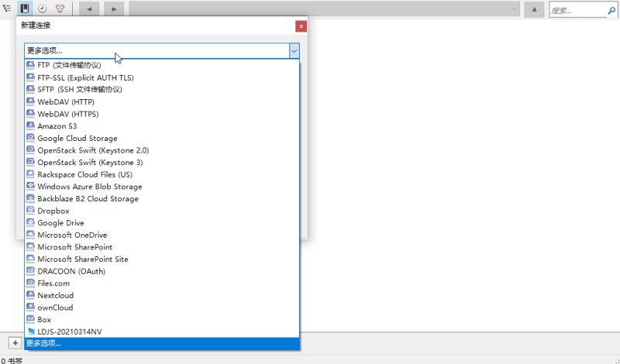620x364 pixels.
Task: Select OpenStack Swift (Keystone 2.0)
Action: [x=162, y=150]
